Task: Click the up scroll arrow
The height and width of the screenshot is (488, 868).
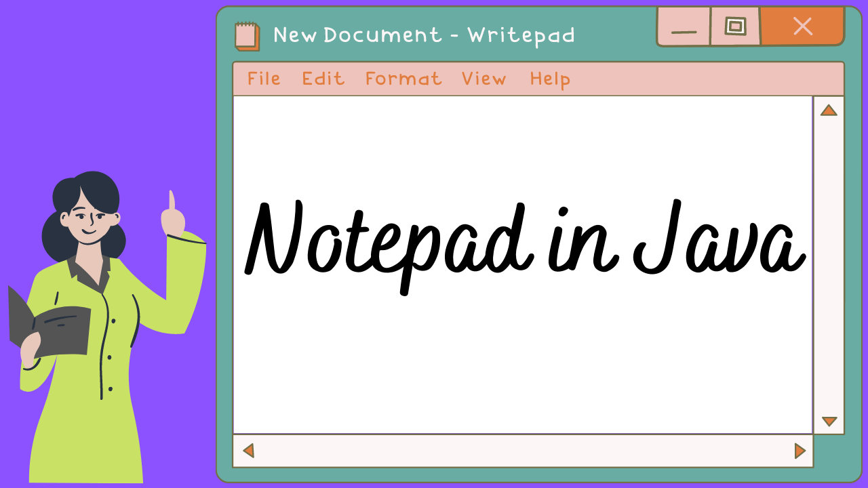Action: click(828, 110)
